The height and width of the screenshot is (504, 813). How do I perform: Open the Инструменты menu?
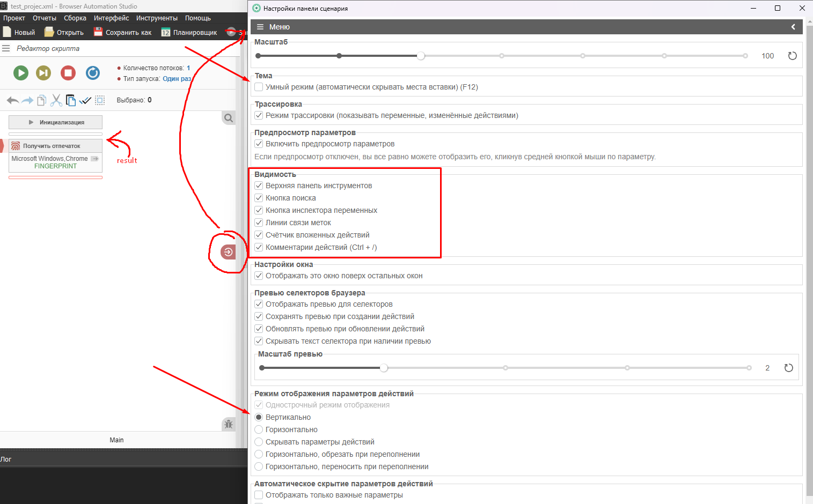[157, 18]
